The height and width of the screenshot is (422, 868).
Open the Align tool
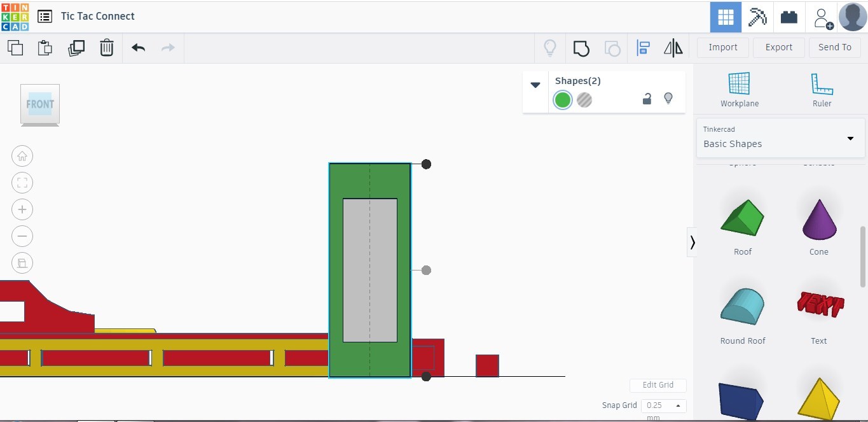click(x=643, y=48)
